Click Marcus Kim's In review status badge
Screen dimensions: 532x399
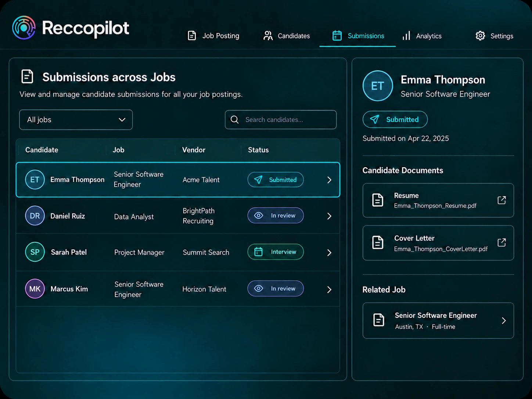[276, 288]
